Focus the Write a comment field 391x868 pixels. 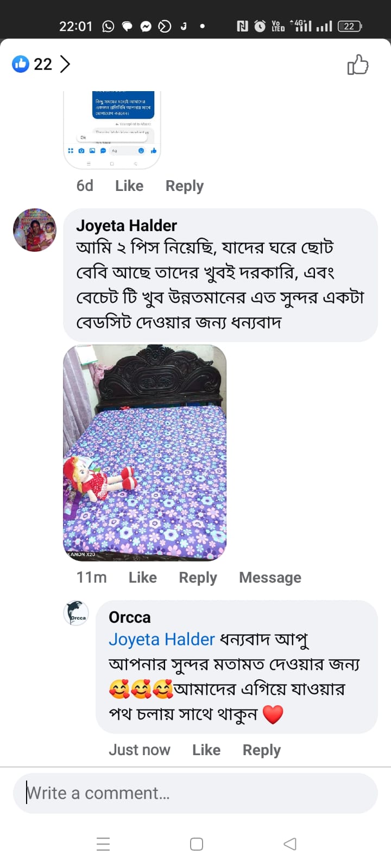[195, 793]
